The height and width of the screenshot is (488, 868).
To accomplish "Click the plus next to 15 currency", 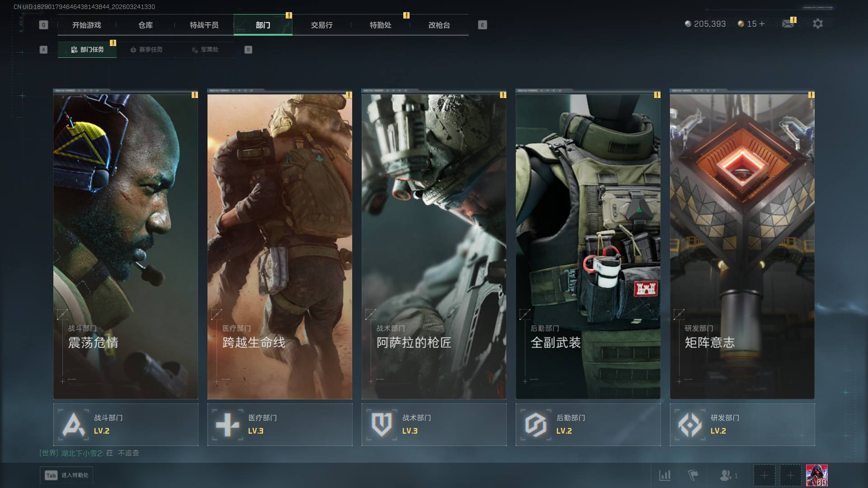I will click(x=762, y=24).
